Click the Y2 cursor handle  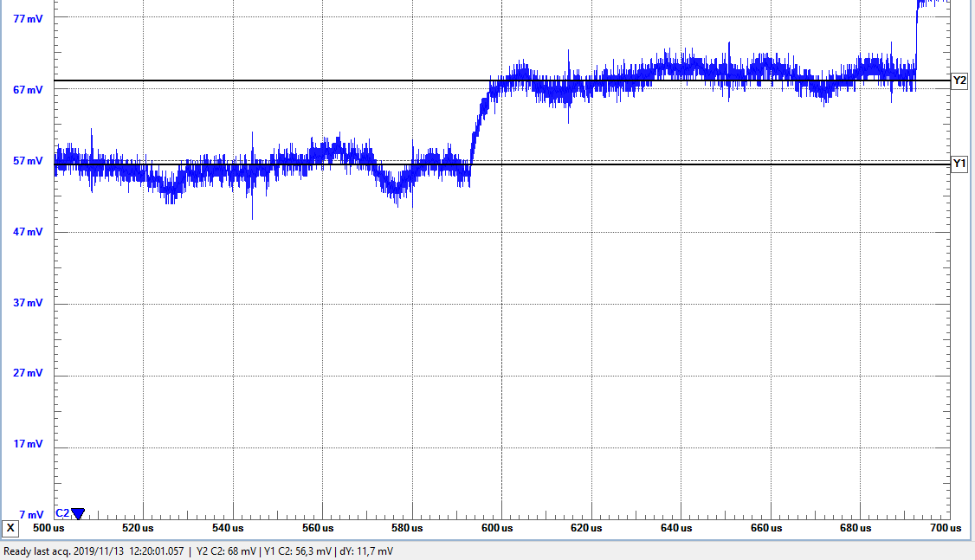tap(959, 80)
